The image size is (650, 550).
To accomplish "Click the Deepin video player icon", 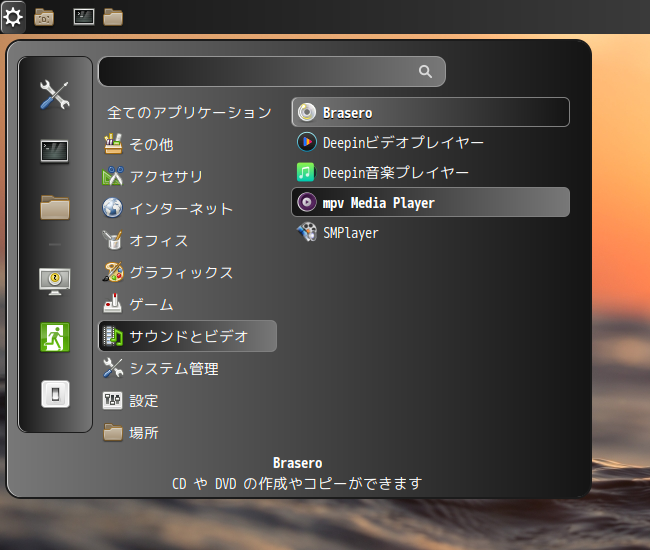I will (x=307, y=142).
